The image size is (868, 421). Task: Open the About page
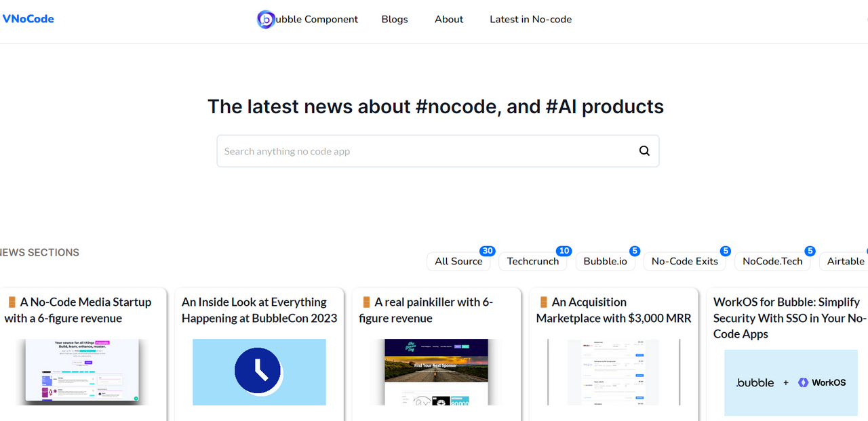tap(449, 20)
